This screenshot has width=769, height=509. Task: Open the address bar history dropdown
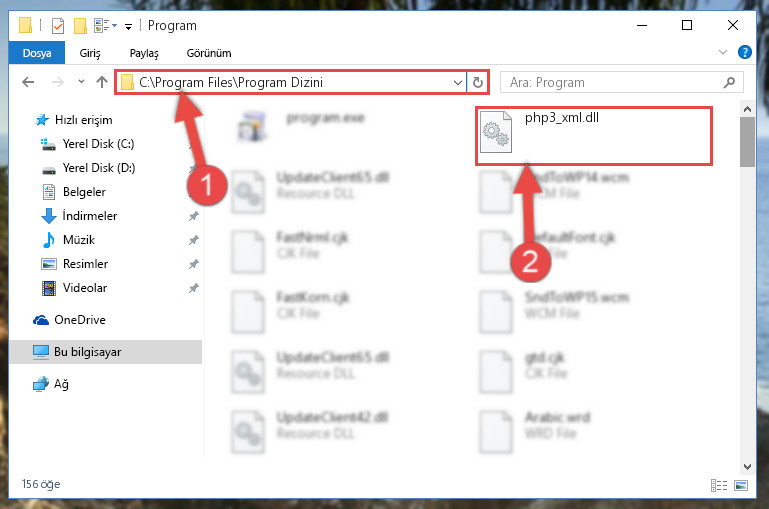[x=458, y=82]
